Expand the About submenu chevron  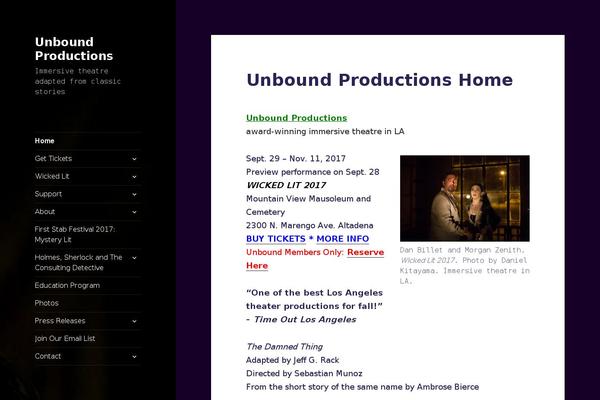tap(134, 212)
